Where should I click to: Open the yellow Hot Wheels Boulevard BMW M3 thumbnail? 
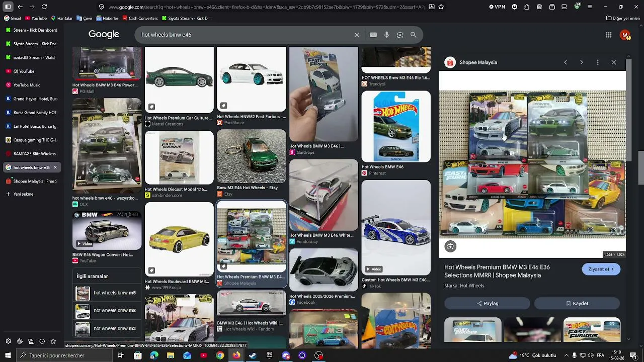click(x=179, y=240)
